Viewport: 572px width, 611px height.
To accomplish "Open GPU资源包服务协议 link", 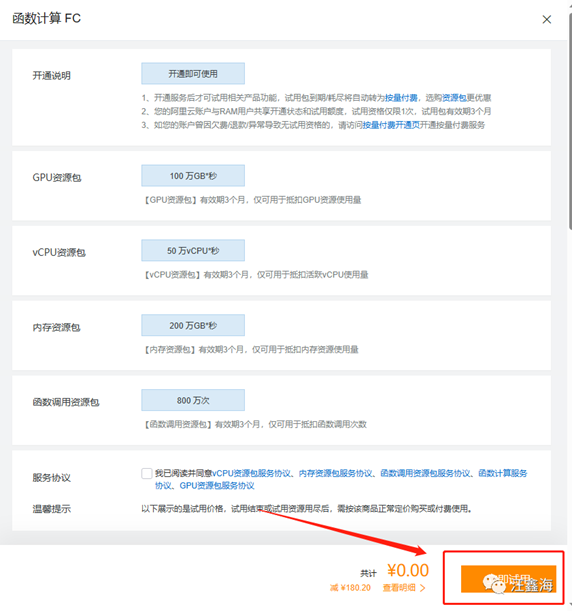I will (217, 486).
